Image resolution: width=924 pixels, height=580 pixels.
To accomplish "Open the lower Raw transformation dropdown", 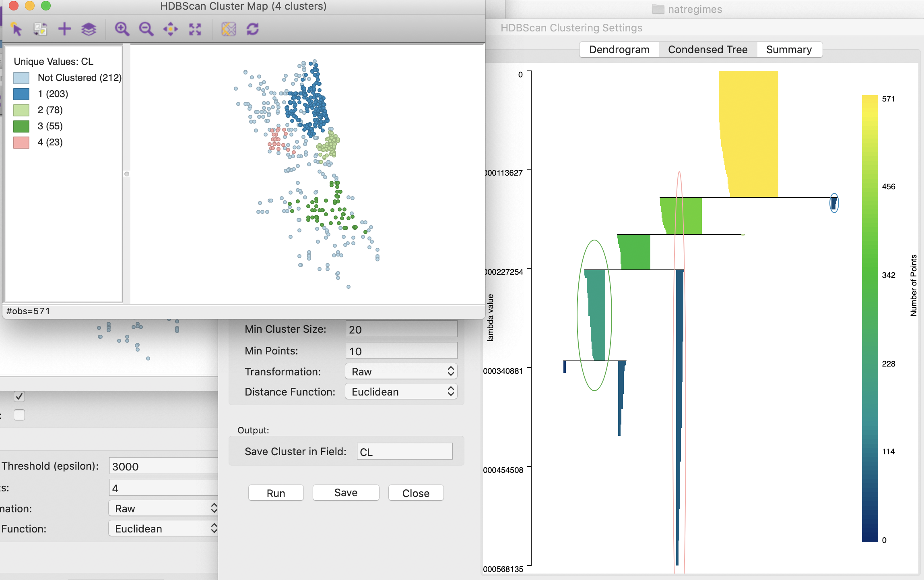I will pyautogui.click(x=163, y=508).
